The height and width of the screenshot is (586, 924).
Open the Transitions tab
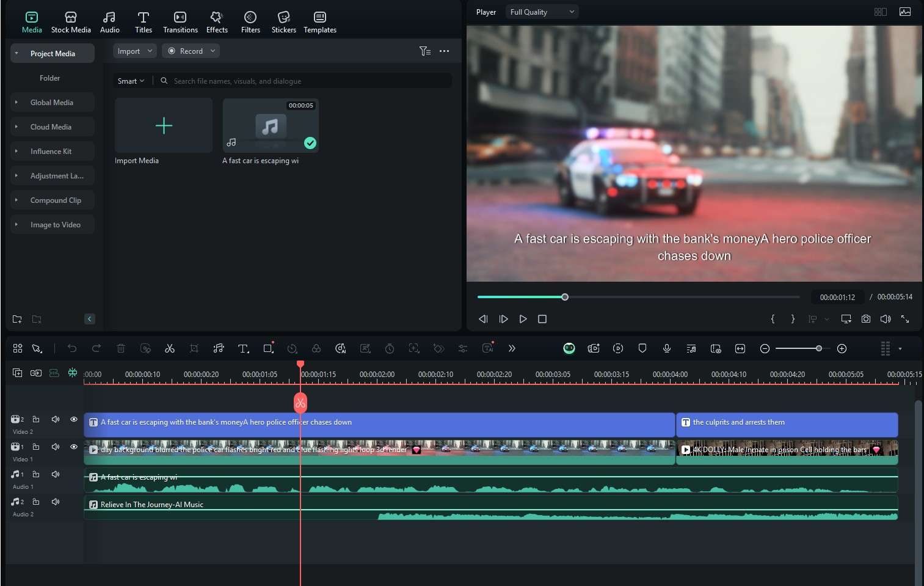click(180, 22)
